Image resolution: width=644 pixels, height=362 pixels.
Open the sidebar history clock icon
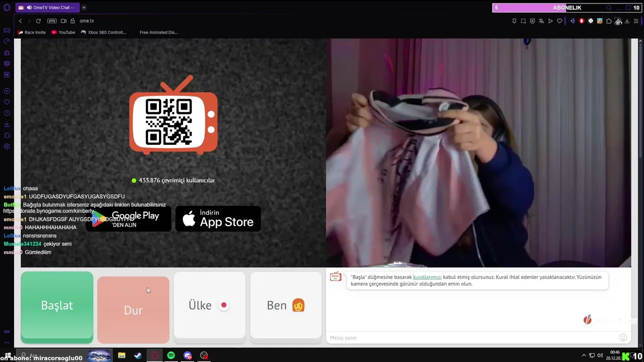coord(7,113)
